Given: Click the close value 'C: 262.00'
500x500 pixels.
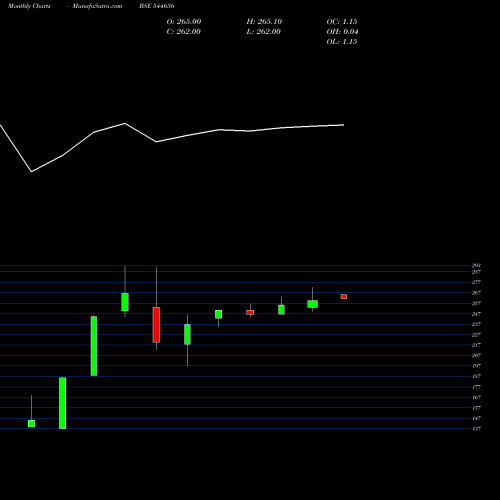Looking at the screenshot, I should click(184, 32).
